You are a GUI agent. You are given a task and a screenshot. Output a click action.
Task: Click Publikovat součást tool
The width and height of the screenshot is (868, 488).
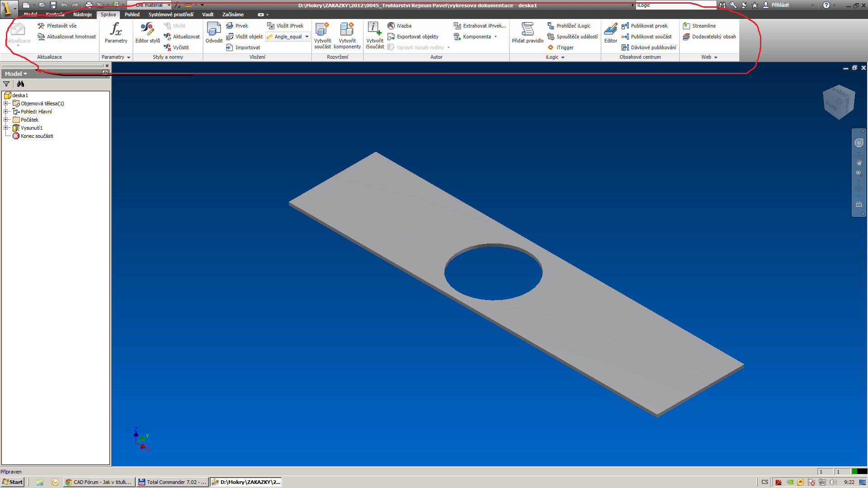click(647, 37)
